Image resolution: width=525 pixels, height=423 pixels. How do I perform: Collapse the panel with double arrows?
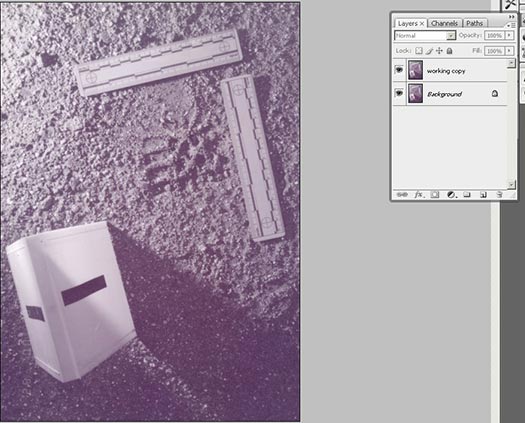[x=511, y=16]
